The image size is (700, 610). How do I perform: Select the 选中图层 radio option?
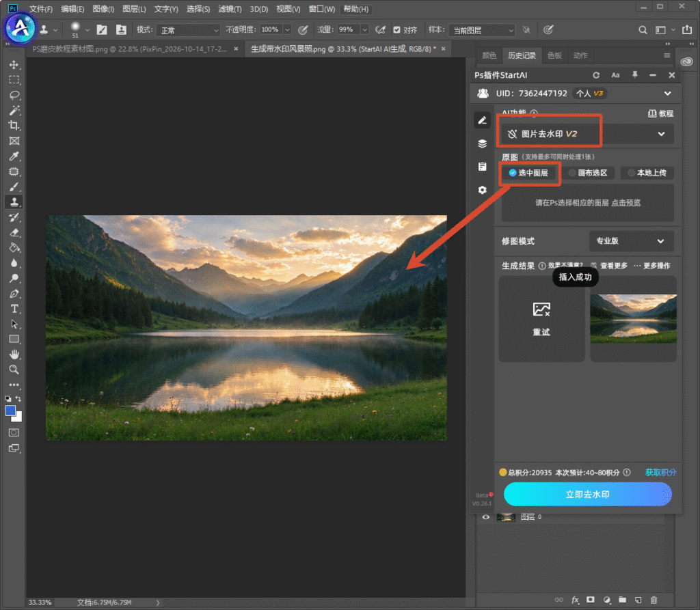529,173
